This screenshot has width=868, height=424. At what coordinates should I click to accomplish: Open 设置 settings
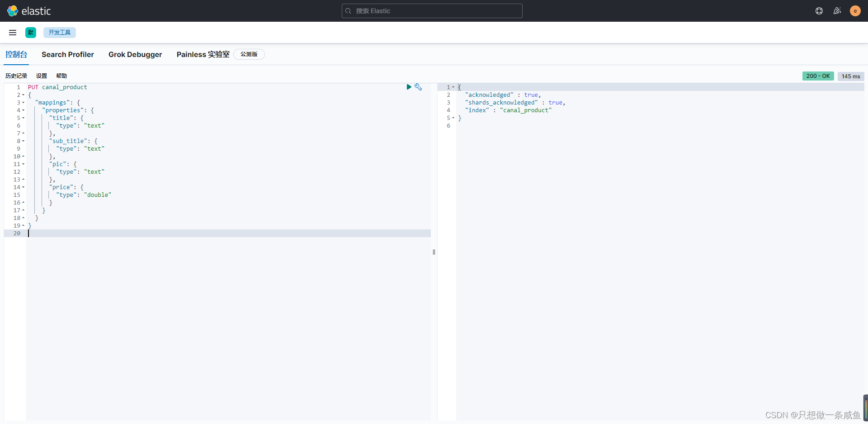(42, 76)
